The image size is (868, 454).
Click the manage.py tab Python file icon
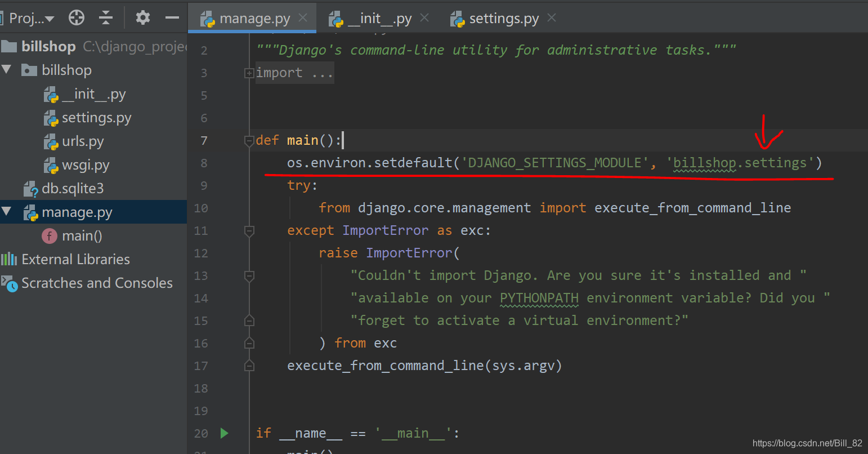coord(208,19)
